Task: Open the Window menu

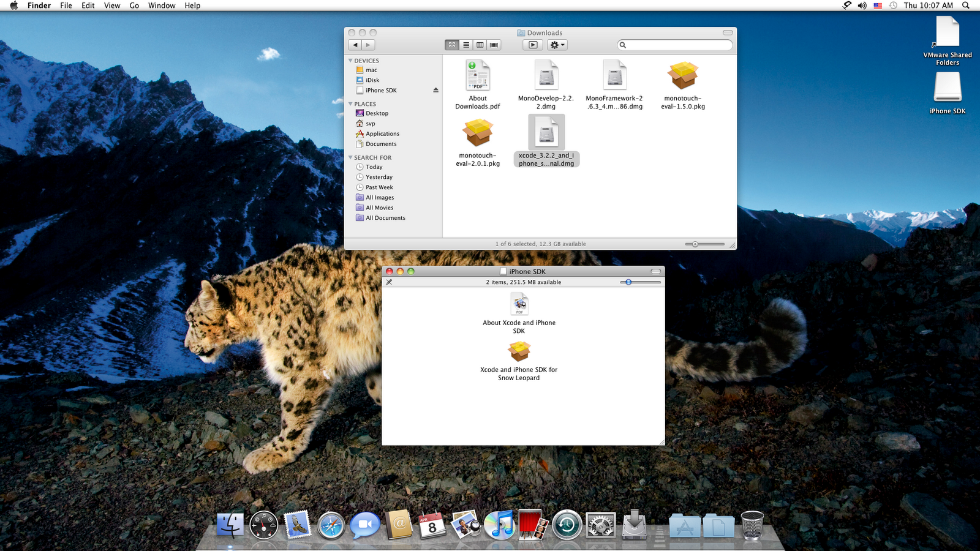Action: tap(162, 6)
